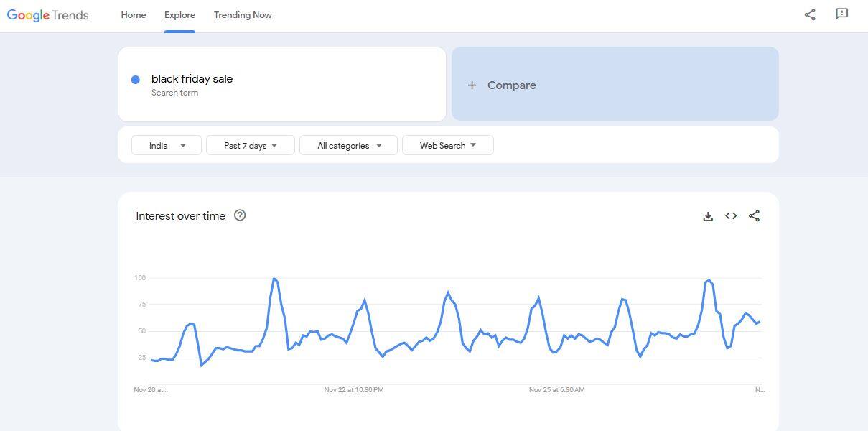The width and height of the screenshot is (868, 431).
Task: Click the blue dot beside black friday sale
Action: pos(135,80)
